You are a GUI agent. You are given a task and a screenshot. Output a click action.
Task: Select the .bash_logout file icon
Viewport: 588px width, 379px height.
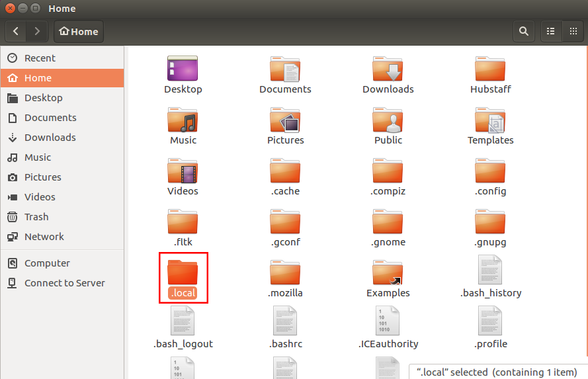point(183,321)
